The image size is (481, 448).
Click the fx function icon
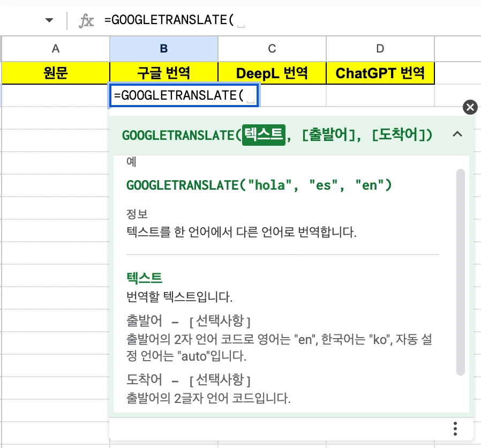[86, 20]
